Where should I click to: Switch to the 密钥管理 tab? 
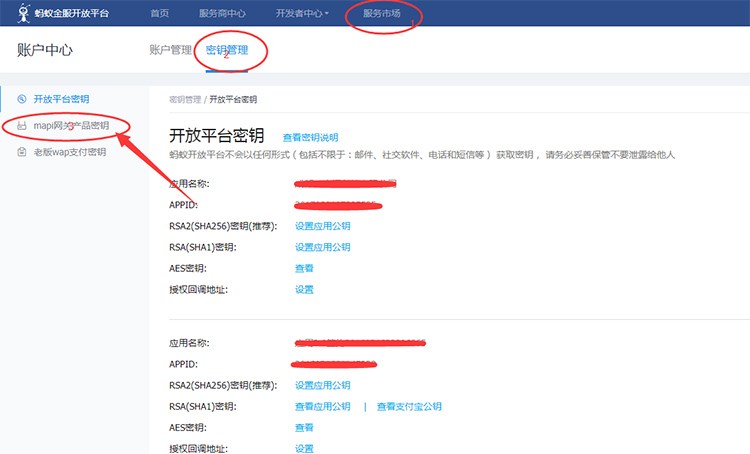(227, 50)
